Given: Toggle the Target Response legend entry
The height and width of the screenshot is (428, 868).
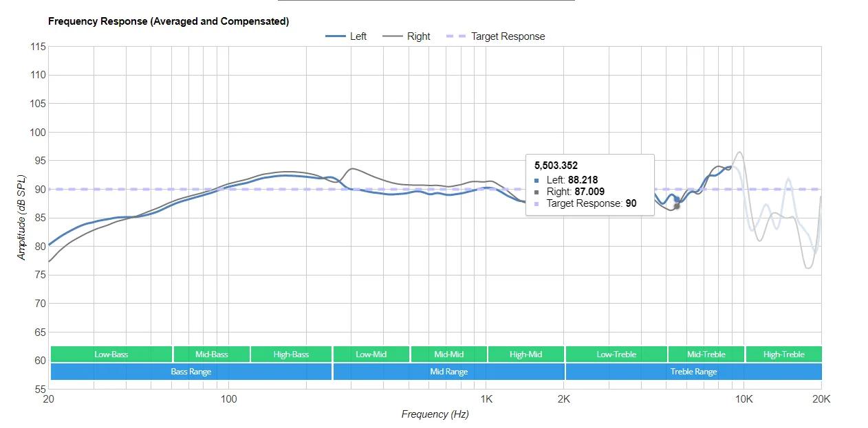Looking at the screenshot, I should [497, 36].
